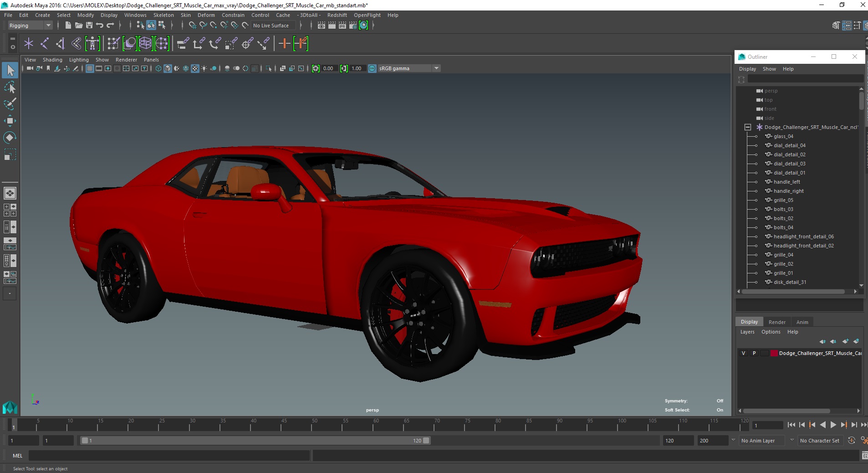Toggle layer playback P box

click(754, 353)
